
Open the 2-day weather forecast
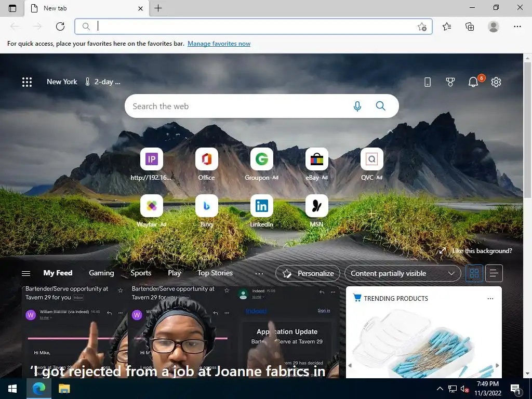103,82
